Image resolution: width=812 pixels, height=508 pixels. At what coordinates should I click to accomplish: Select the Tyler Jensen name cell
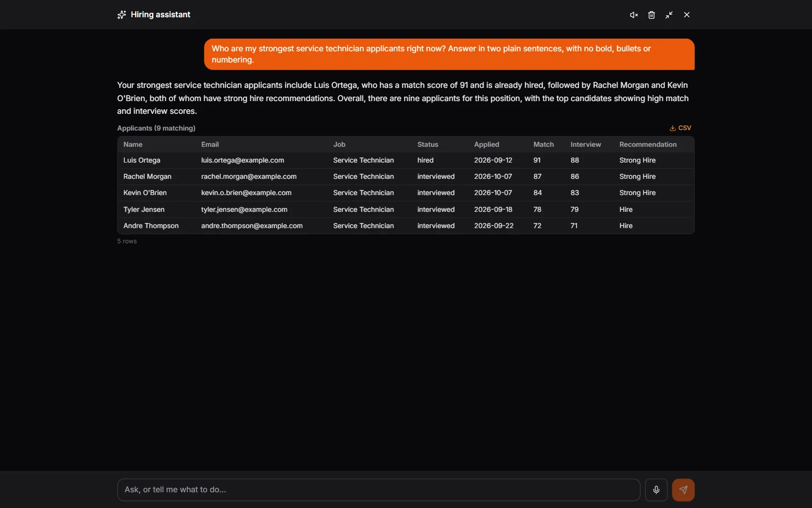[144, 209]
